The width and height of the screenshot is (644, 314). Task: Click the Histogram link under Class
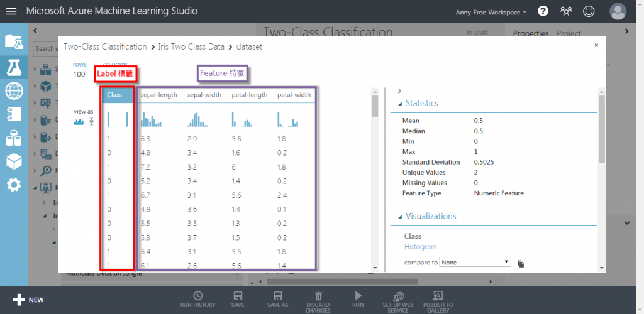pos(421,247)
